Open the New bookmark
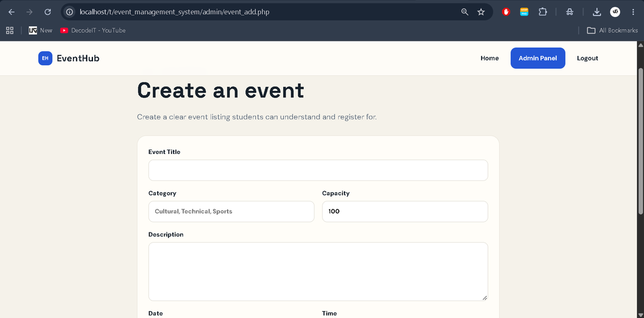Screen dimensions: 644x318 (41, 30)
